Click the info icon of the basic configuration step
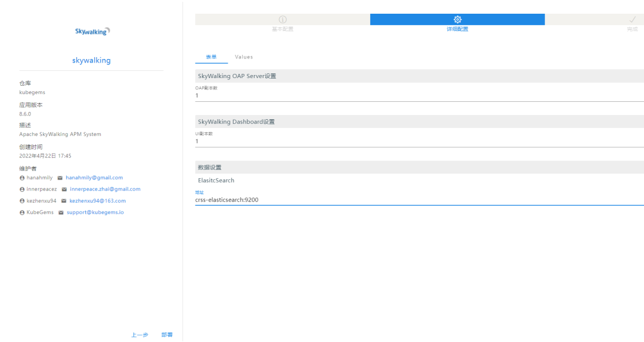644x342 pixels. point(283,19)
